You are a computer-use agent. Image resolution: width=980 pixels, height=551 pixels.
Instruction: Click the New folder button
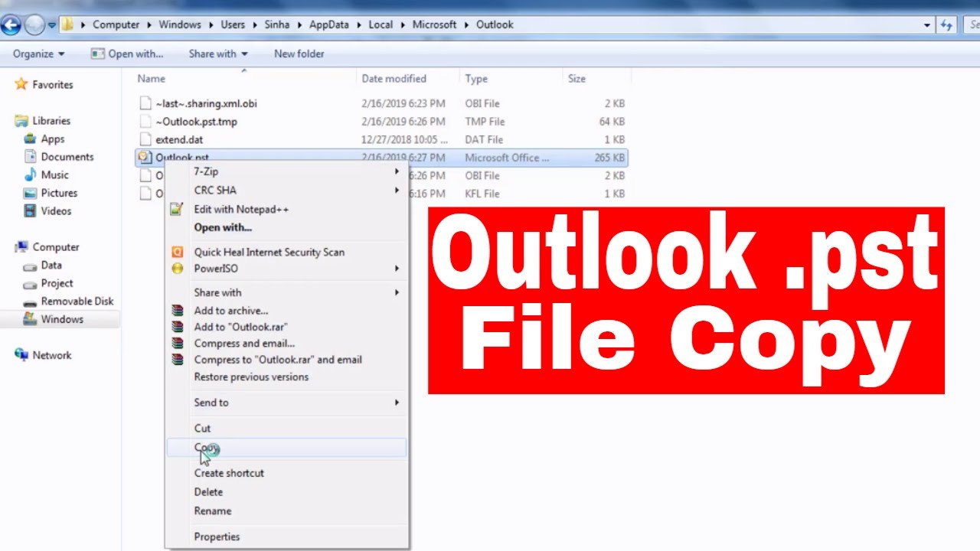click(x=299, y=54)
